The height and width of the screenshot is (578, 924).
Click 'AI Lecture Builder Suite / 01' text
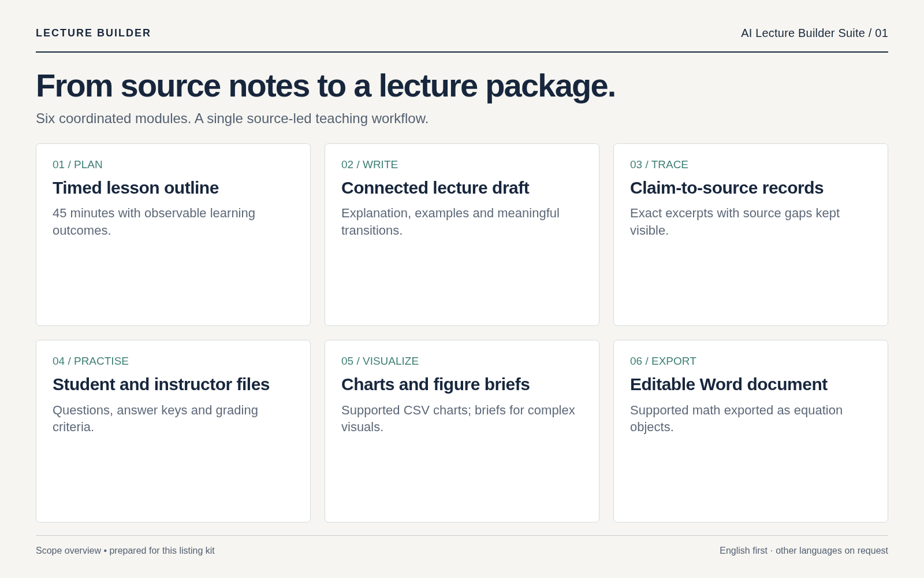pyautogui.click(x=814, y=33)
